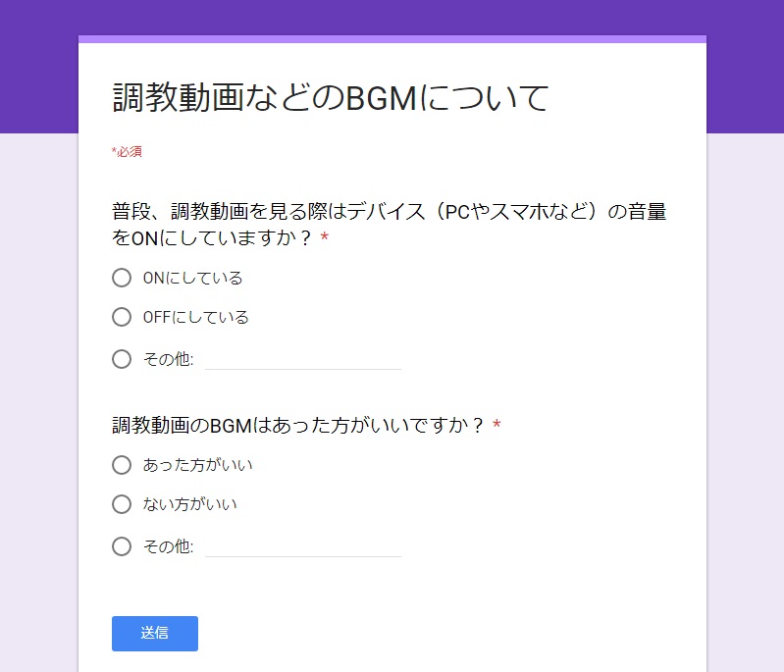Click the question text about device volume
This screenshot has width=784, height=672.
(389, 225)
